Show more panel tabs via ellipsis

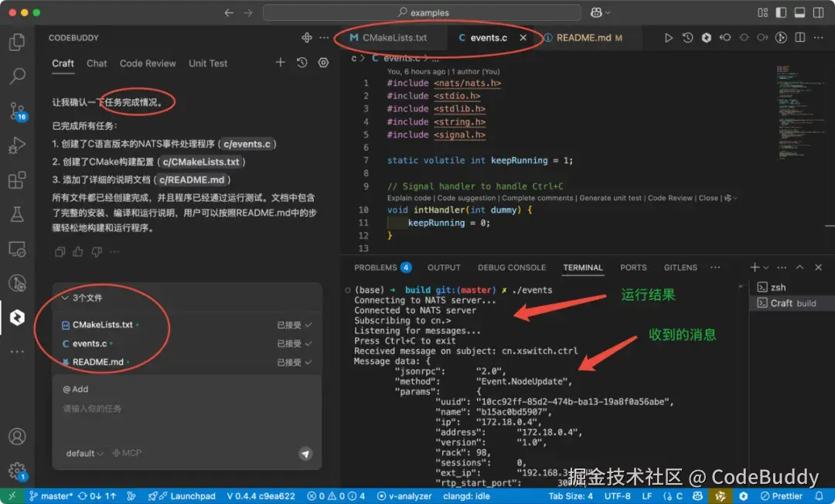[x=715, y=267]
